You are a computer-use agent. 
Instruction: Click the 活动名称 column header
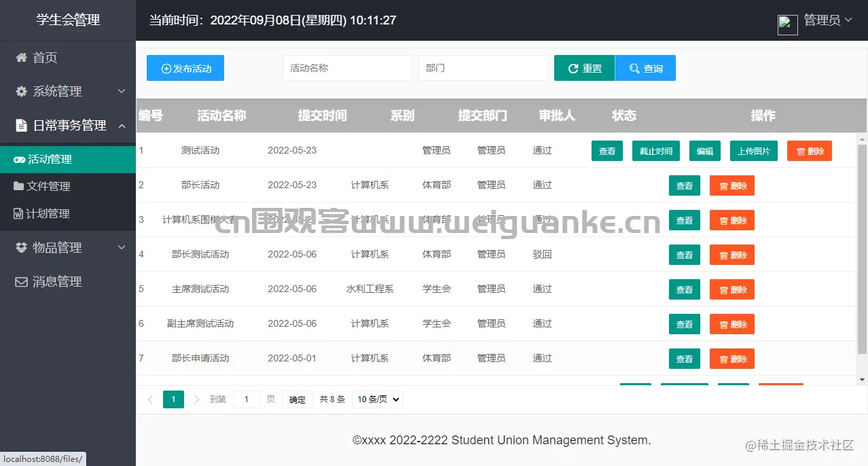[221, 115]
